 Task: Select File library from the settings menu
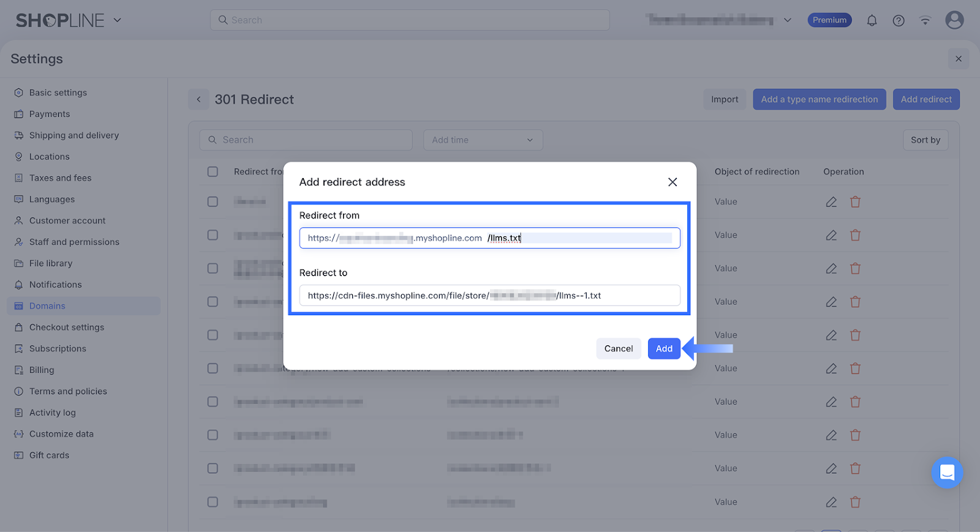click(51, 263)
